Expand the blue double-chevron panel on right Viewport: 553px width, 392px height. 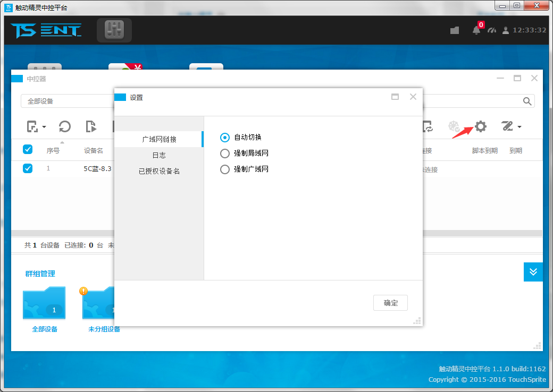533,272
